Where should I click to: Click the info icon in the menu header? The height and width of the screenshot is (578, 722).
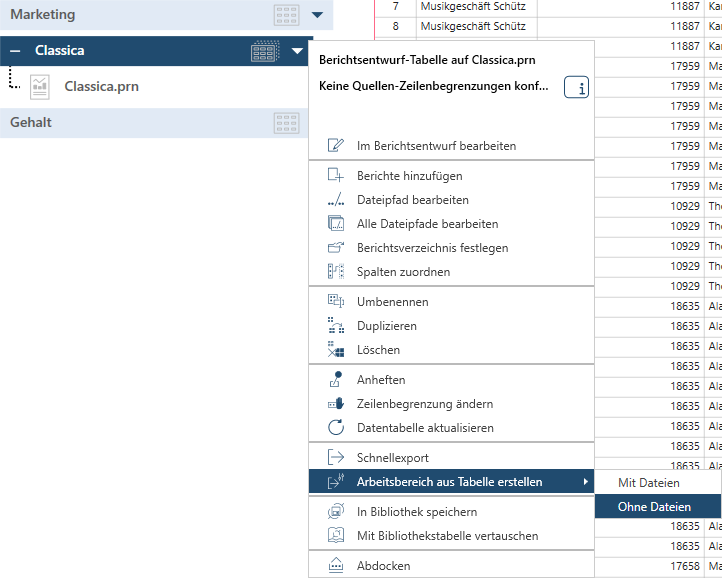tap(577, 88)
